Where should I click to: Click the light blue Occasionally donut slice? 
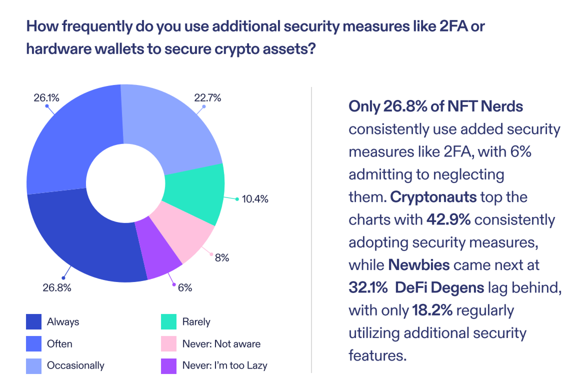tap(170, 125)
